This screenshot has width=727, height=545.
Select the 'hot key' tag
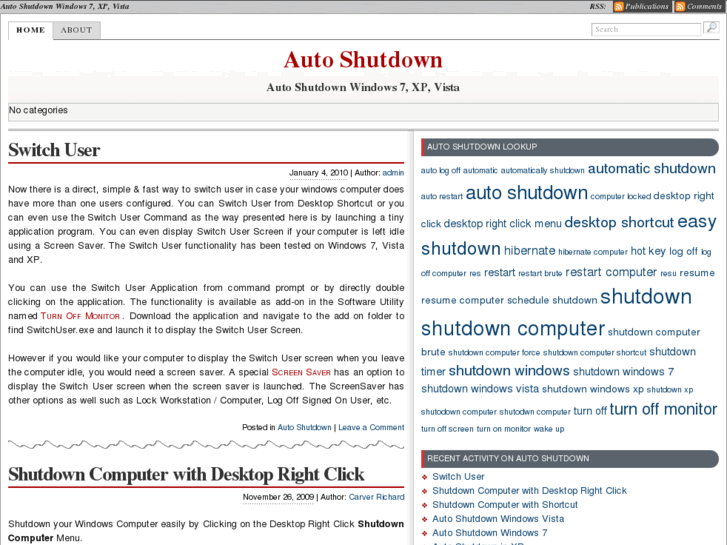click(648, 251)
